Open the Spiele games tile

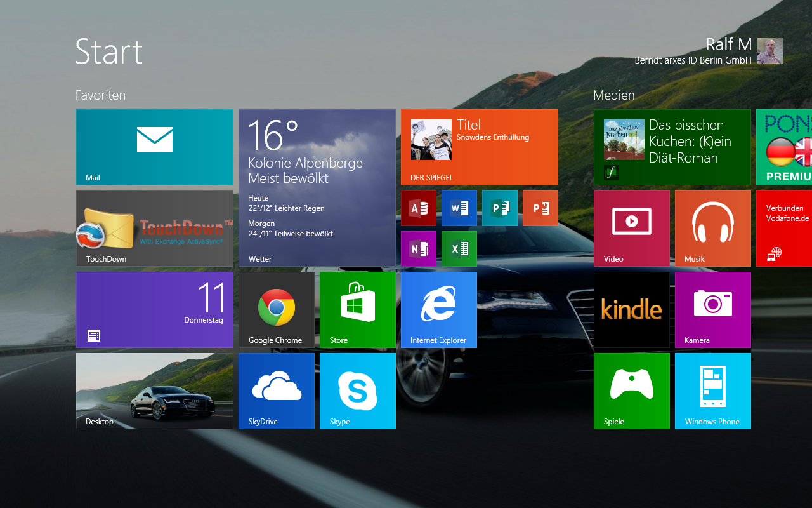coord(632,391)
